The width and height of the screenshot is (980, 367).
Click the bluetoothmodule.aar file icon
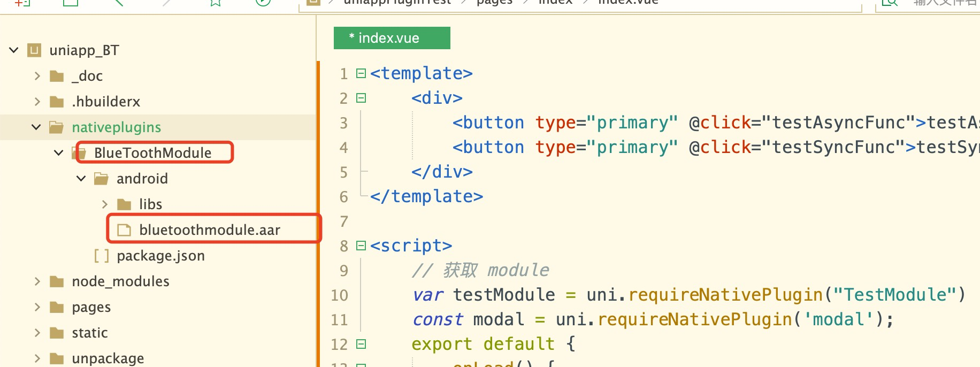tap(124, 230)
